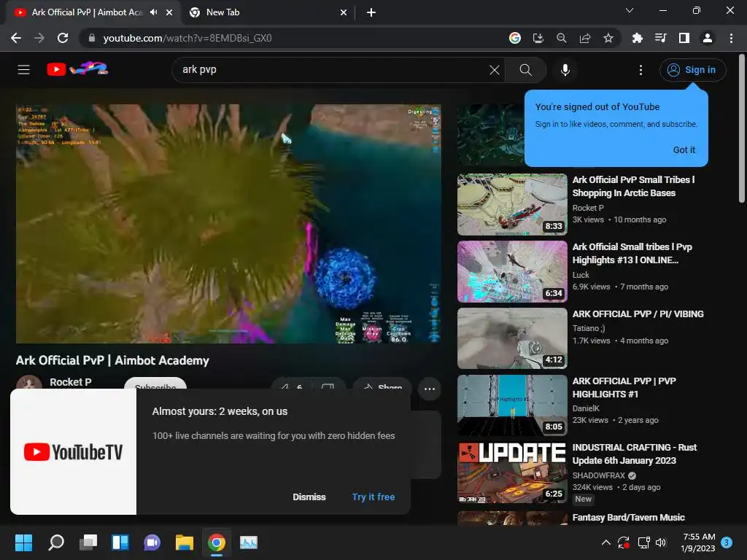Screen dimensions: 747x560
Task: Show hidden system tray icons
Action: 606,542
